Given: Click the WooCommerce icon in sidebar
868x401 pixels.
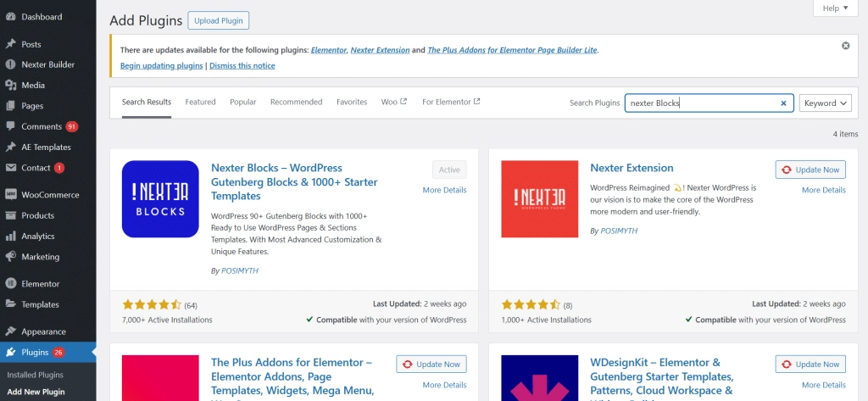Looking at the screenshot, I should 11,195.
